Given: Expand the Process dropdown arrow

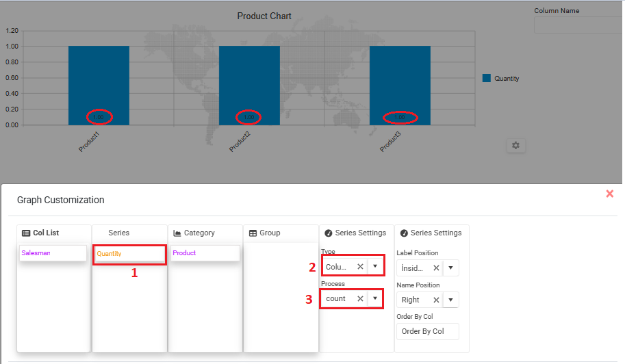Looking at the screenshot, I should pos(375,298).
